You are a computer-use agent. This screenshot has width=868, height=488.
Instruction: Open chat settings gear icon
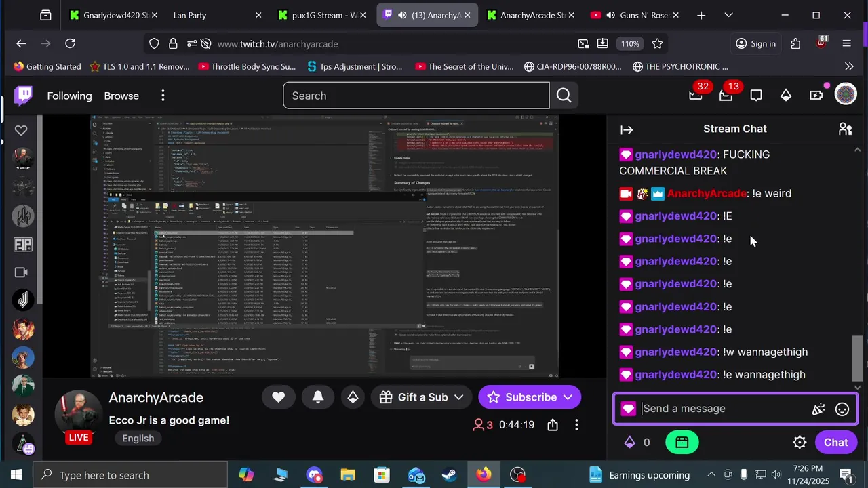click(x=800, y=443)
